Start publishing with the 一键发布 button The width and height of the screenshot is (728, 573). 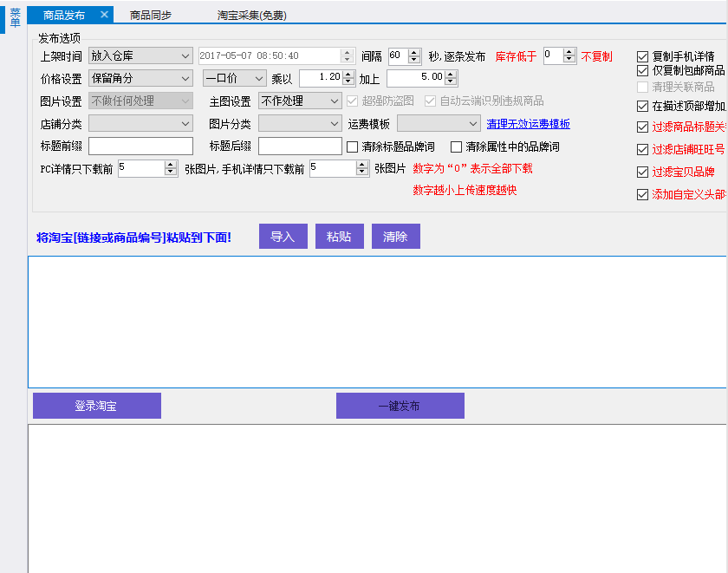[x=400, y=406]
